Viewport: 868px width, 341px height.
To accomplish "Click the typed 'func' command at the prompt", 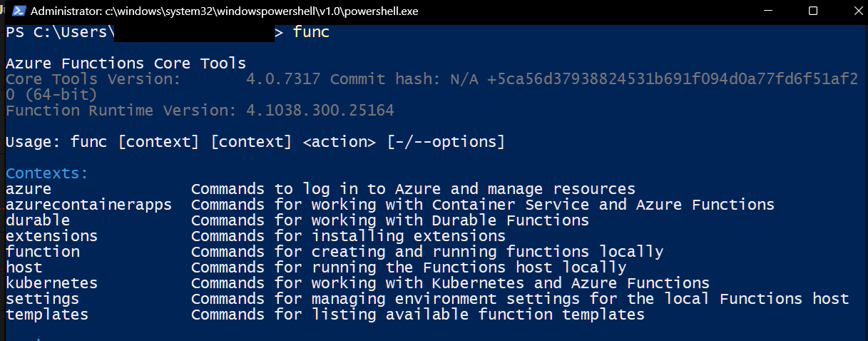I will click(x=311, y=32).
